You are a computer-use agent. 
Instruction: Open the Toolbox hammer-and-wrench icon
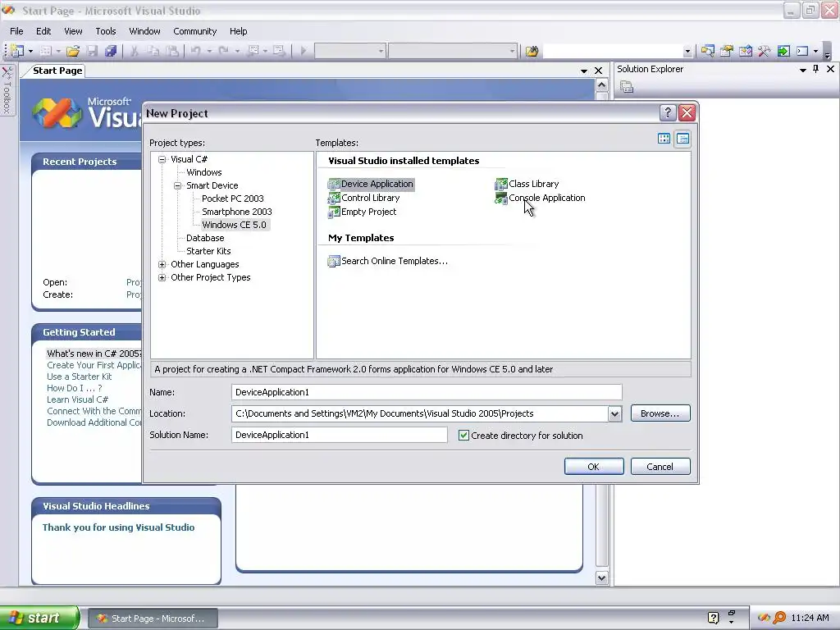pyautogui.click(x=764, y=51)
